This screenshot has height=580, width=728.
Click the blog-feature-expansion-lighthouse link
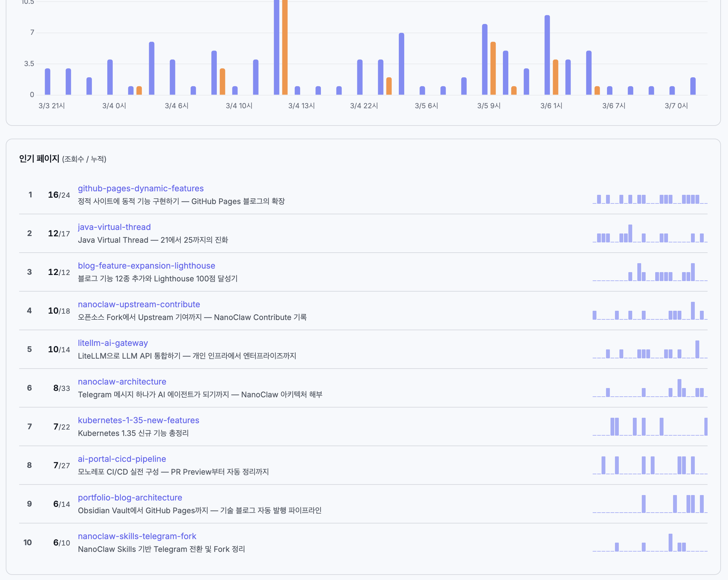[146, 265]
